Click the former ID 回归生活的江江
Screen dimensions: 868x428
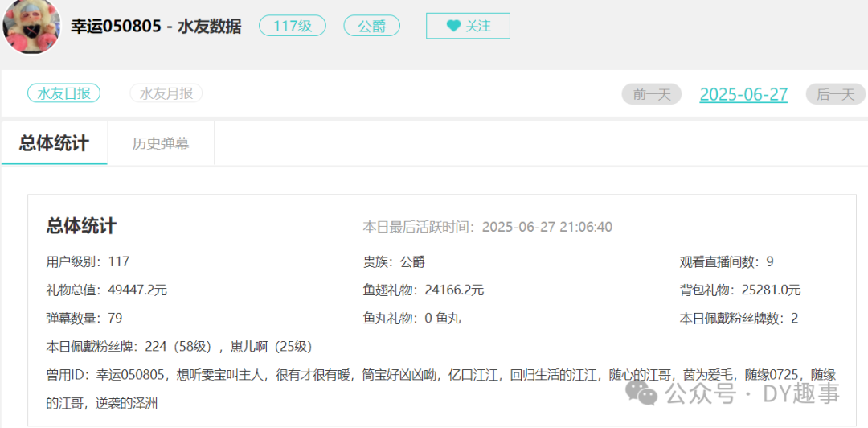tap(555, 376)
